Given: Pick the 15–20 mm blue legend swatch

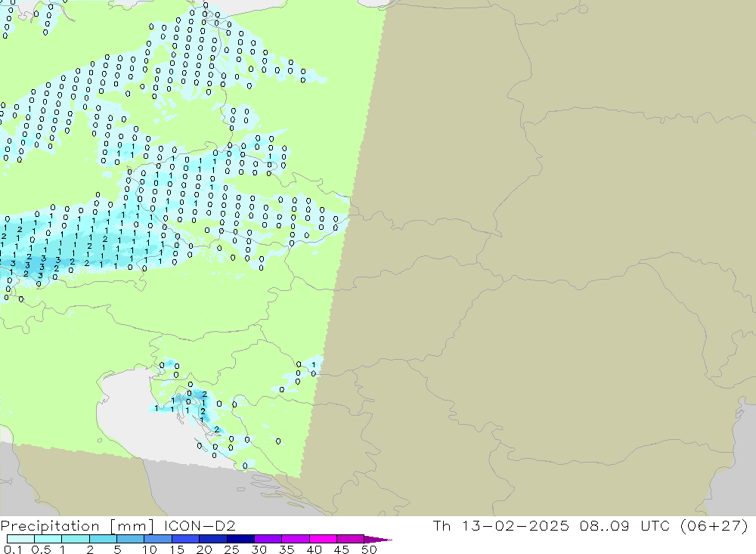Looking at the screenshot, I should [x=186, y=539].
